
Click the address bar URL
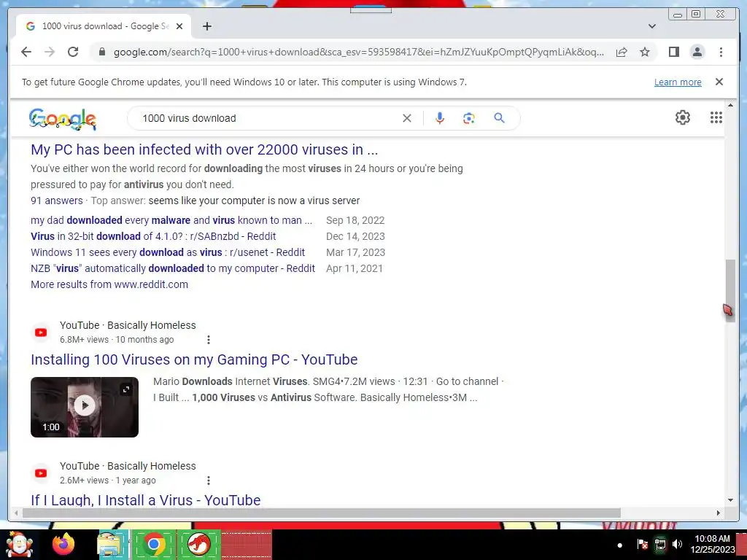click(358, 52)
